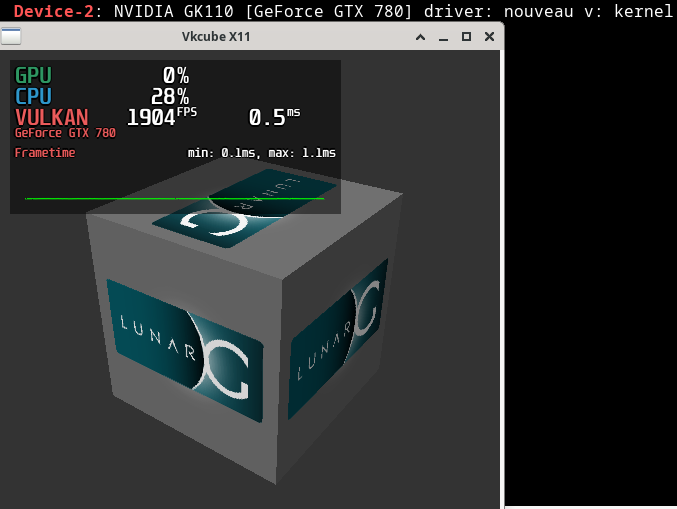Viewport: 677px width, 509px height.
Task: Click the VULKAN label in overlay
Action: point(52,117)
